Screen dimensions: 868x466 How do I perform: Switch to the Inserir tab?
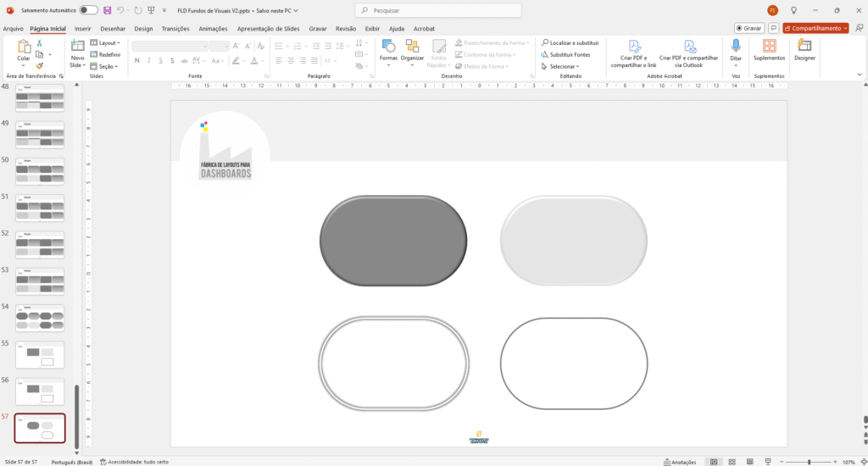tap(82, 28)
